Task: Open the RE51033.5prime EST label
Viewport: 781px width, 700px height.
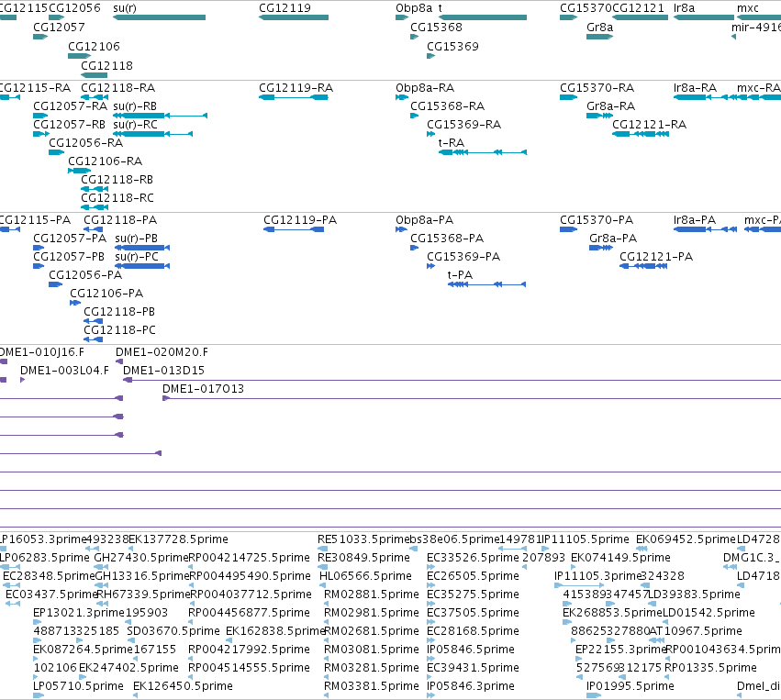Action: (x=363, y=539)
